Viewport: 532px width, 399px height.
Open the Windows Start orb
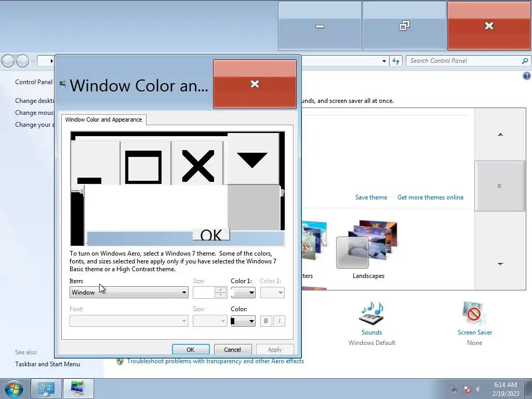14,389
